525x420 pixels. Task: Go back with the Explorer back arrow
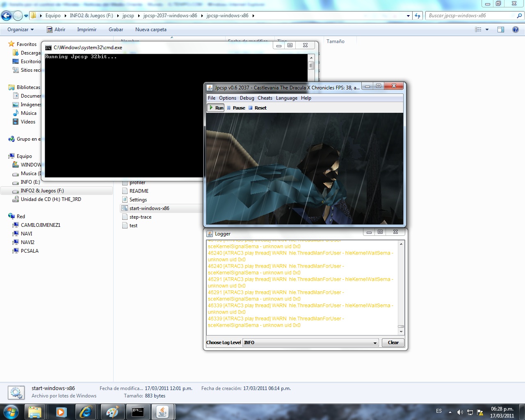[7, 16]
